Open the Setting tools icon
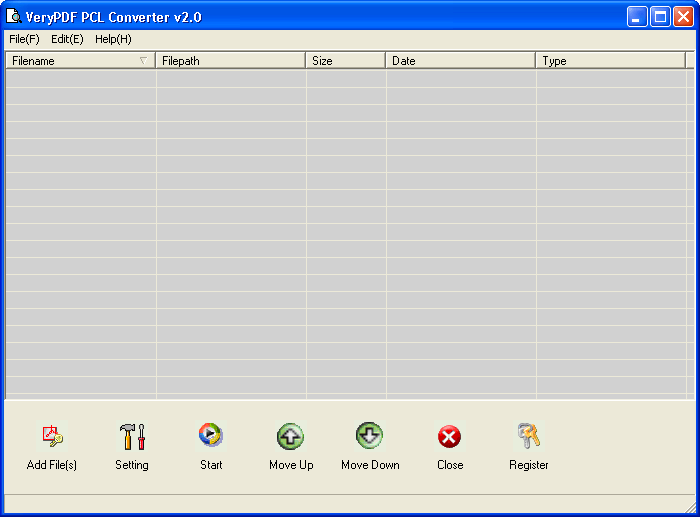 click(132, 437)
